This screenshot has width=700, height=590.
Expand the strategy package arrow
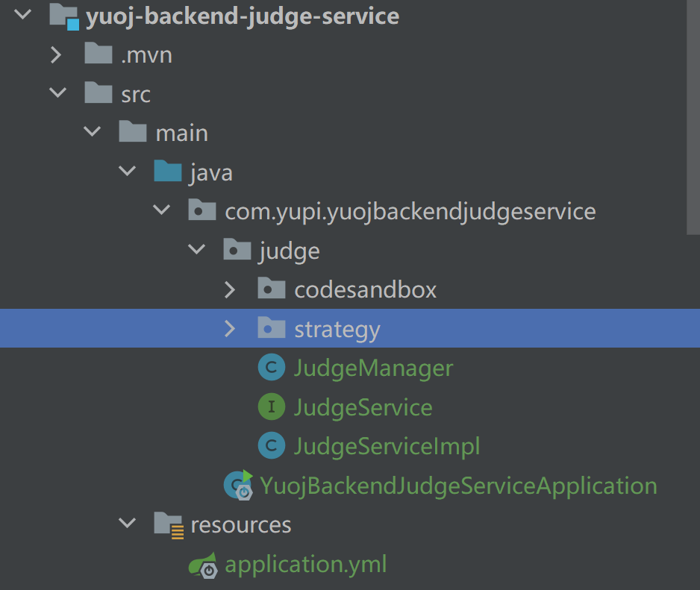[230, 329]
